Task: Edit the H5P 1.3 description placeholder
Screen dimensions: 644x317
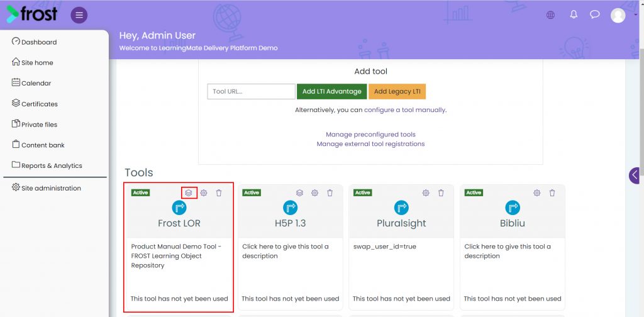Action: 286,252
